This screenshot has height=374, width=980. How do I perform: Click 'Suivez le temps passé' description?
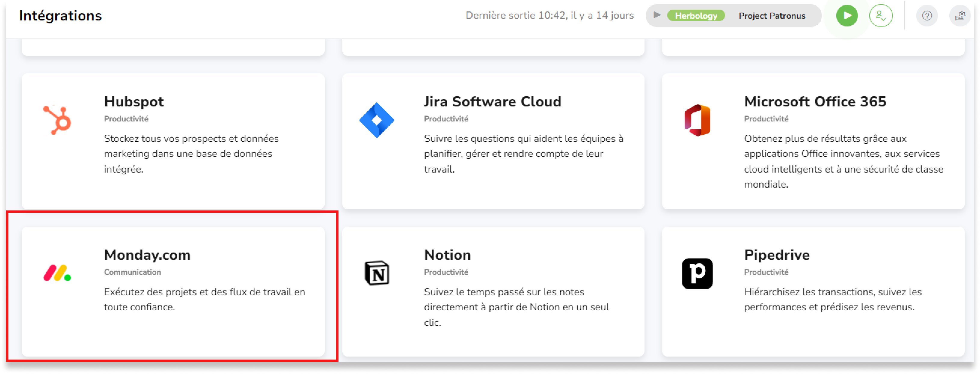(517, 307)
